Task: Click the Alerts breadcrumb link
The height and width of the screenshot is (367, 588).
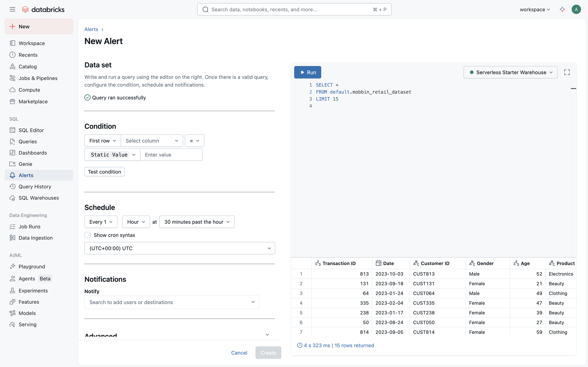Action: [91, 29]
